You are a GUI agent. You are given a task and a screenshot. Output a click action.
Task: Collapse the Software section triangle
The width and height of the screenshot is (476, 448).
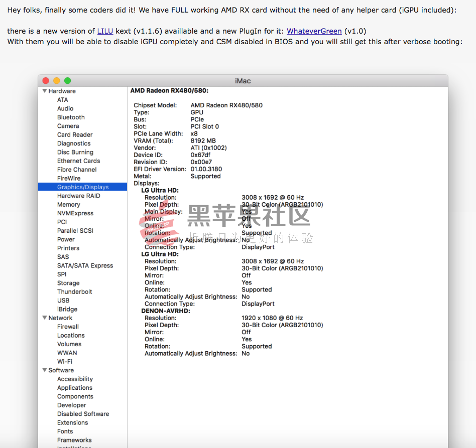[45, 370]
